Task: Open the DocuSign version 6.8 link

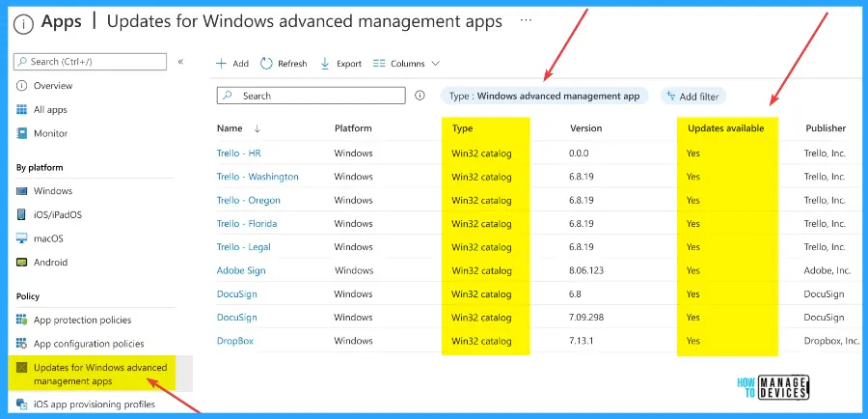Action: [x=237, y=293]
